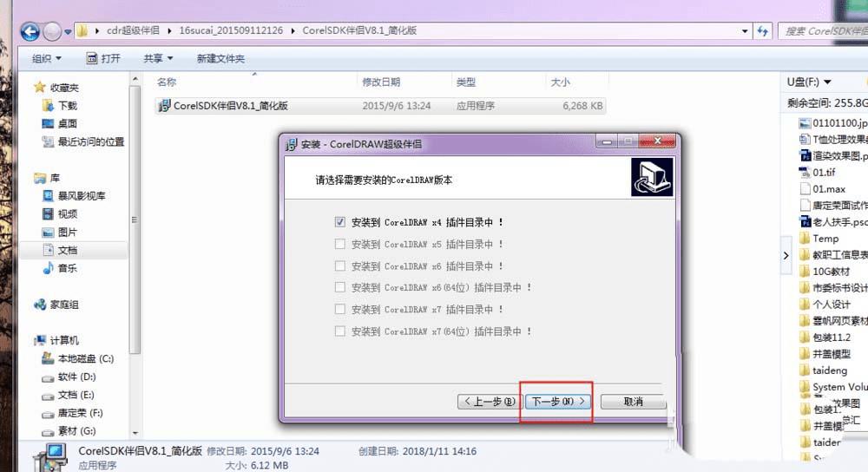Open 01101100 image file in U盘 panel
The image size is (868, 472).
[833, 123]
